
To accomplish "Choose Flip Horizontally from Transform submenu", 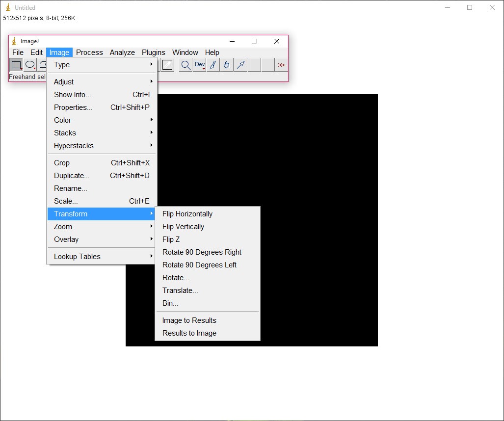I will (187, 214).
